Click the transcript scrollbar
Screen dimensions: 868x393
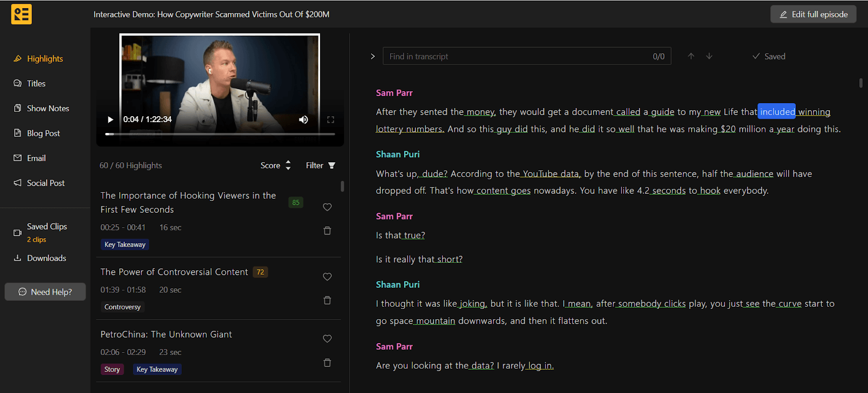[861, 83]
